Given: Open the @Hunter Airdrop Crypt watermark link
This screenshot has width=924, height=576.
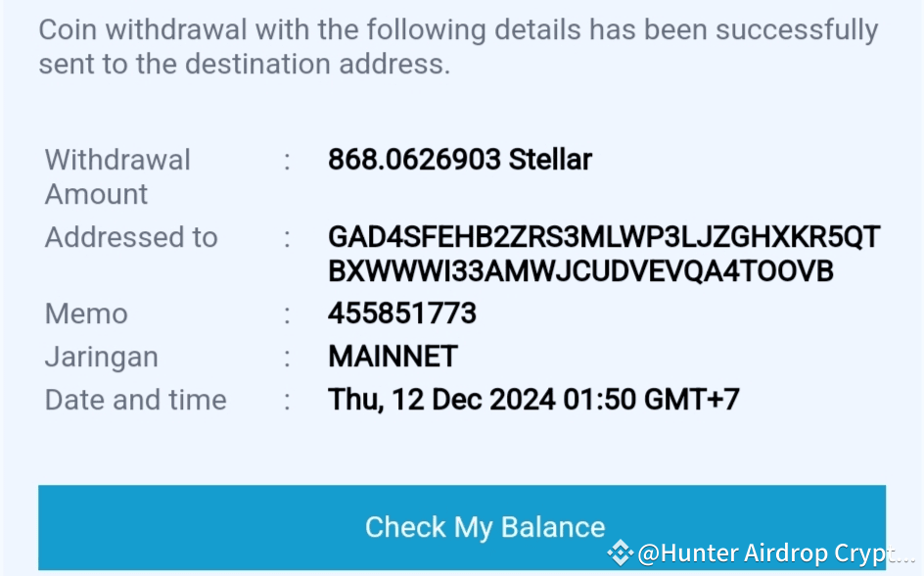Looking at the screenshot, I should [x=775, y=553].
